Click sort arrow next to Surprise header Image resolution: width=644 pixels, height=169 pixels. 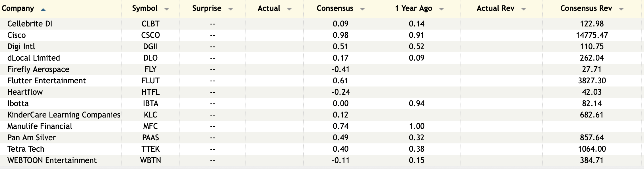[x=231, y=9]
